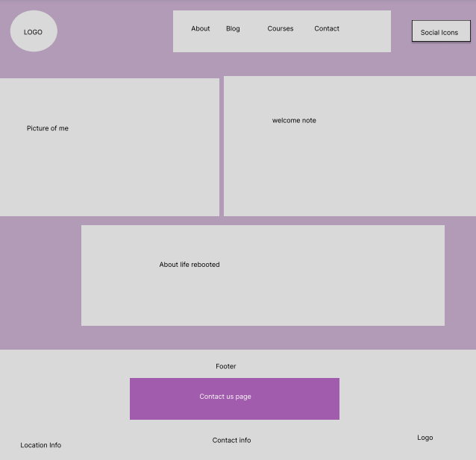Click the oval LOGO placeholder in header

coord(34,31)
